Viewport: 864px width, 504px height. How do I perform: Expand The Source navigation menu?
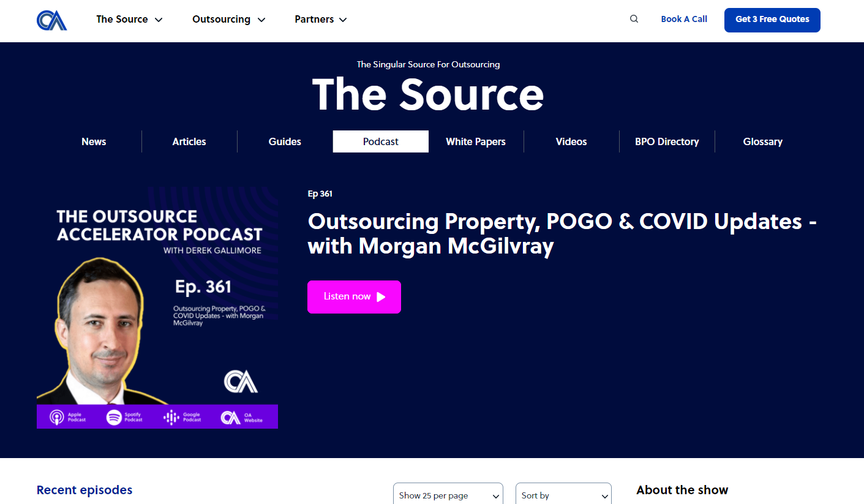click(x=129, y=19)
